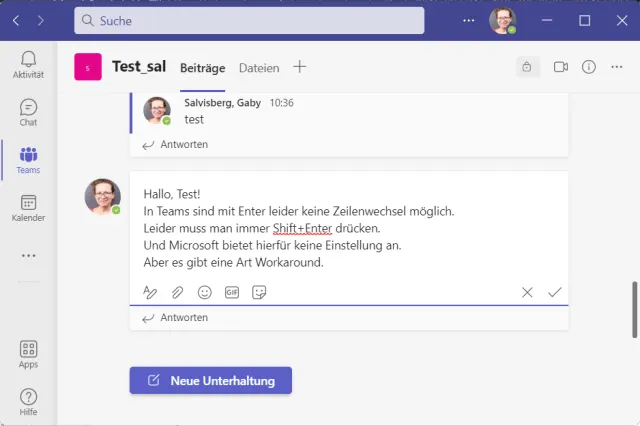Viewport: 640px width, 426px height.
Task: Click the underlined word Shift+Enter
Action: 302,229
